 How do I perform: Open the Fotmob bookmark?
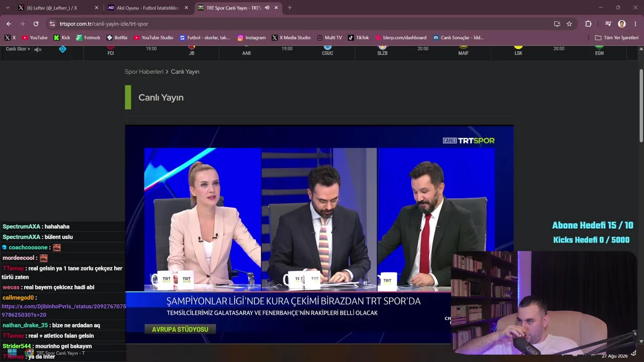(x=88, y=38)
